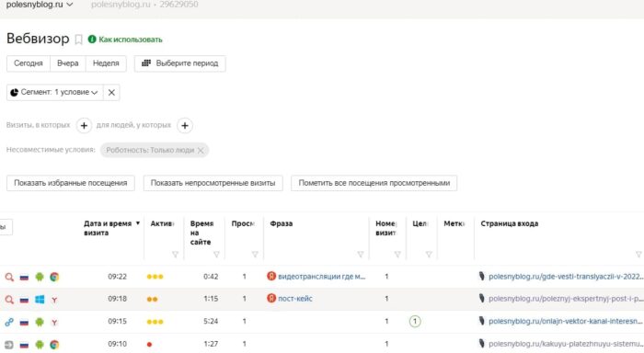Open entry page polesnyblog.ru/onlajn-vektor-kanal
644x353 pixels.
[566, 321]
